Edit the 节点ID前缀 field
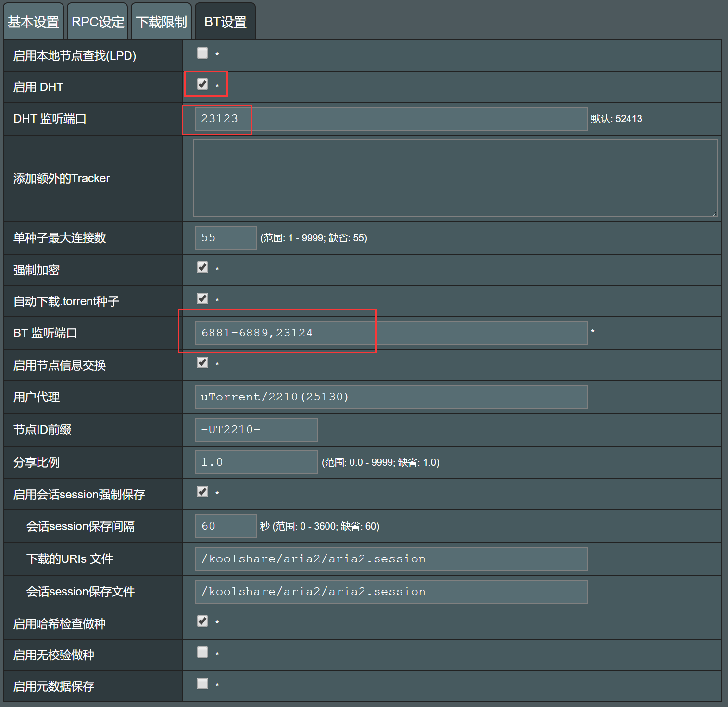728x707 pixels. pos(256,430)
